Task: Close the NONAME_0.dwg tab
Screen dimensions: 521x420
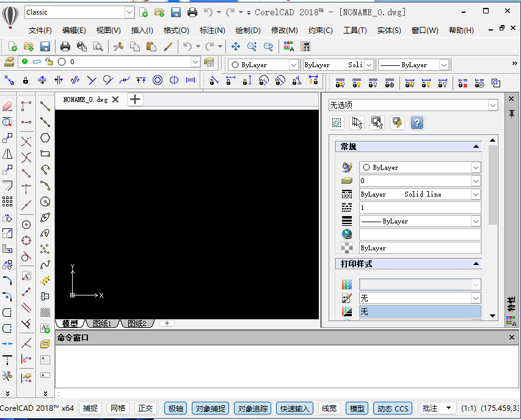Action: tap(115, 100)
